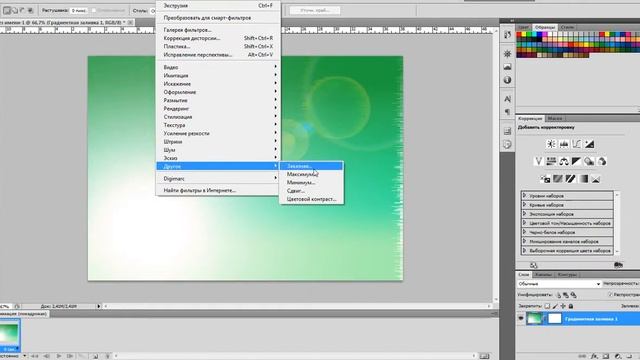Choose the add to selection mode icon
The width and height of the screenshot is (640, 360).
click(15, 10)
